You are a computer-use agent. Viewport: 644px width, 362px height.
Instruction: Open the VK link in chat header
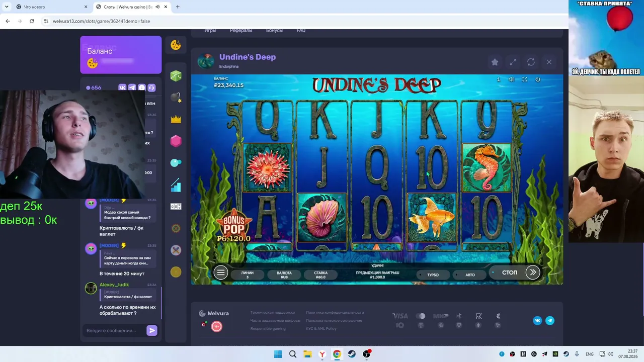coord(122,87)
